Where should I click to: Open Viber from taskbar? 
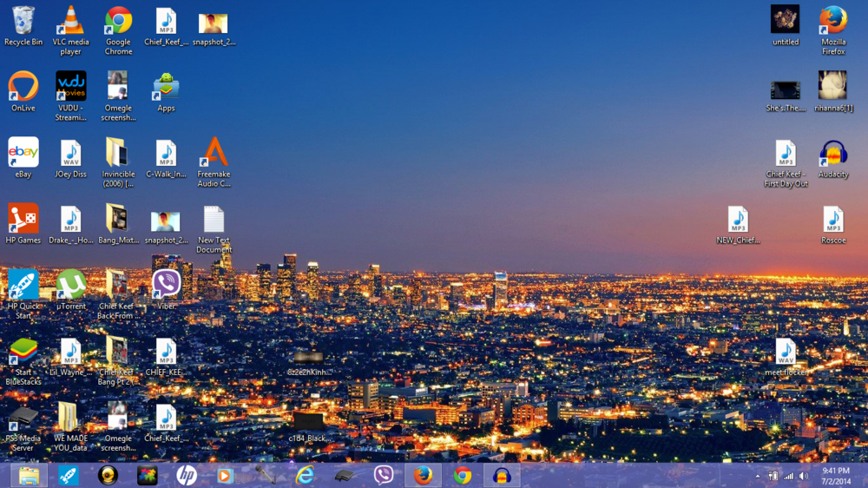(x=383, y=476)
